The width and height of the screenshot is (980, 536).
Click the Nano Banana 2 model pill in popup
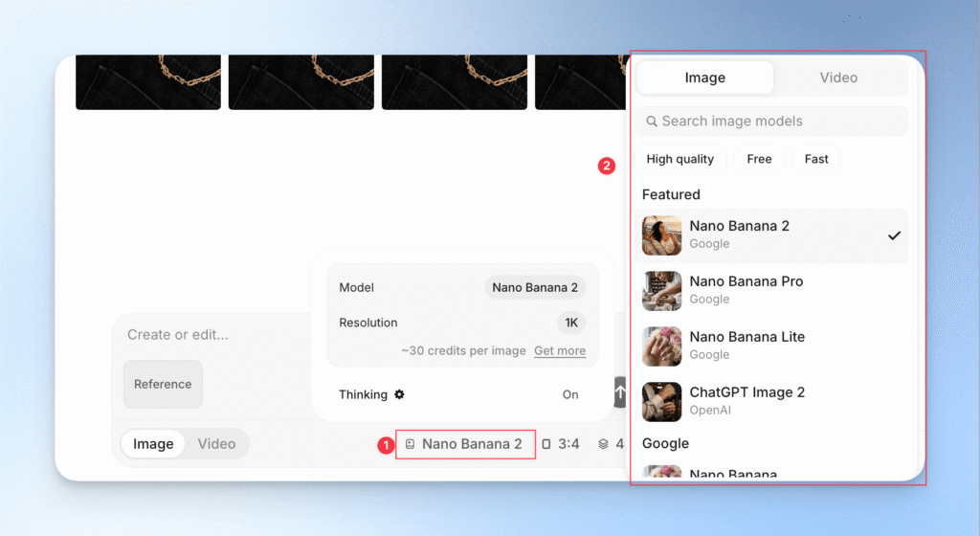point(535,288)
